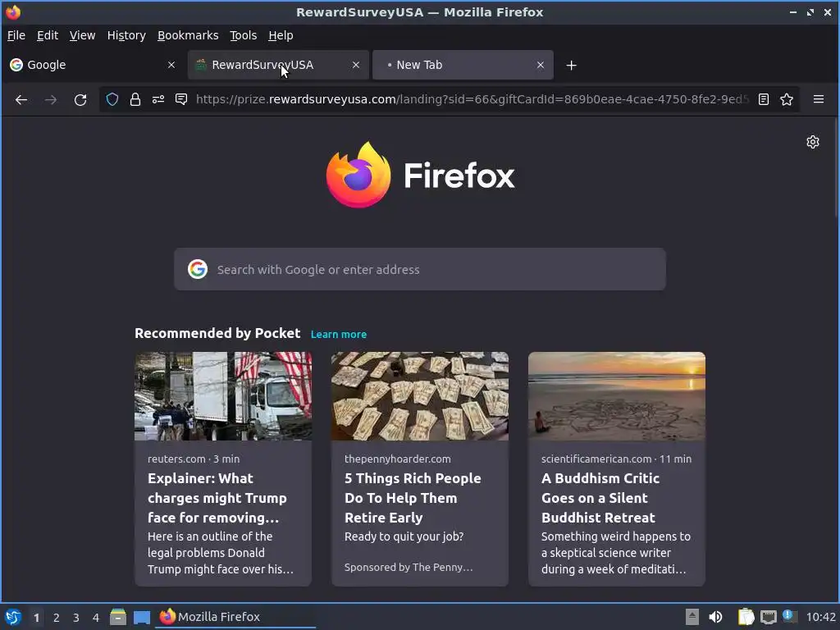This screenshot has height=630, width=840.
Task: Click 'scientificamerican.com · 11 min' source label
Action: [x=616, y=459]
